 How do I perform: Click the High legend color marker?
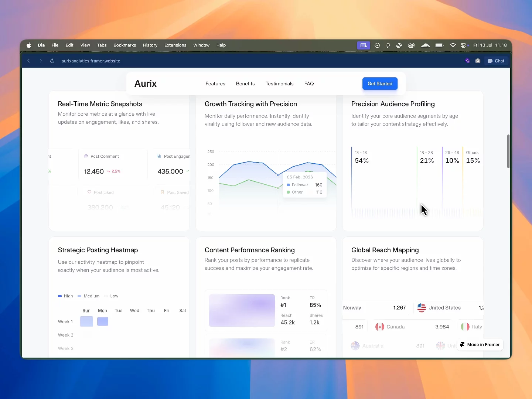(60, 296)
